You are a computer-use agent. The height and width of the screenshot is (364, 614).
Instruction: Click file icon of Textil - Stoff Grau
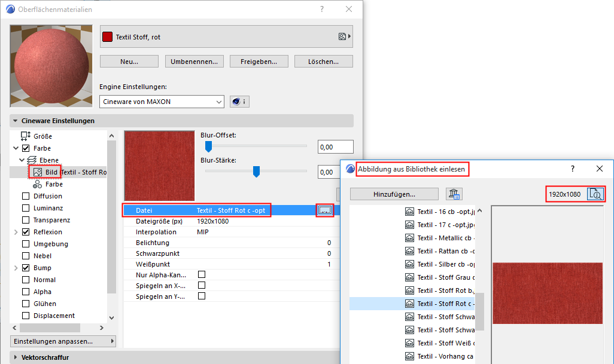tap(409, 277)
